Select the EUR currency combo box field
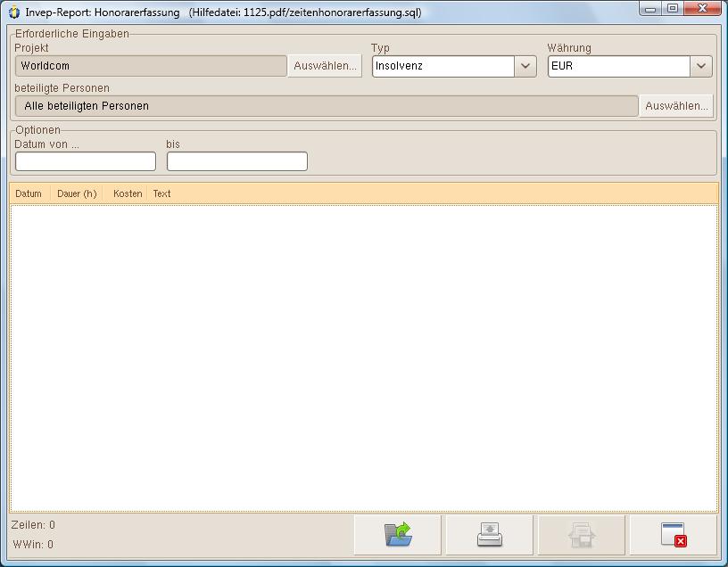The height and width of the screenshot is (567, 728). pos(630,66)
